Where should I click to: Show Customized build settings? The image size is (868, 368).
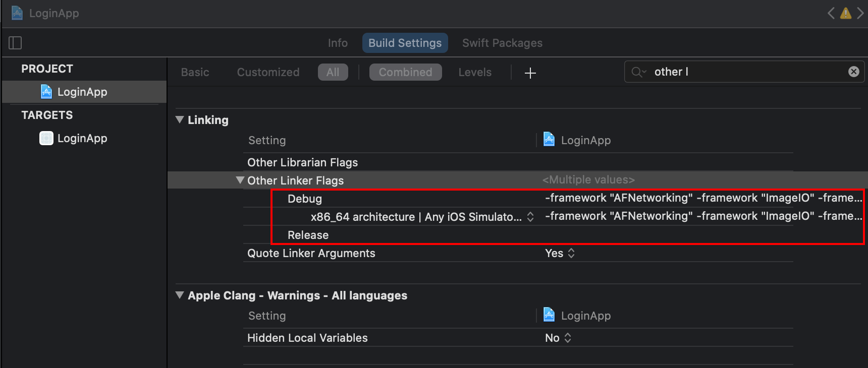(268, 72)
